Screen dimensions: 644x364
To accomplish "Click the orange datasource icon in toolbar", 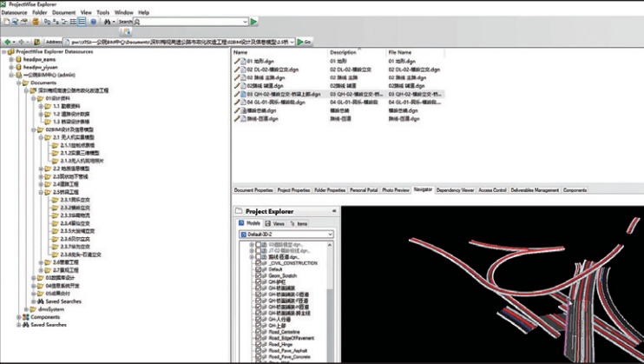I will (36, 22).
